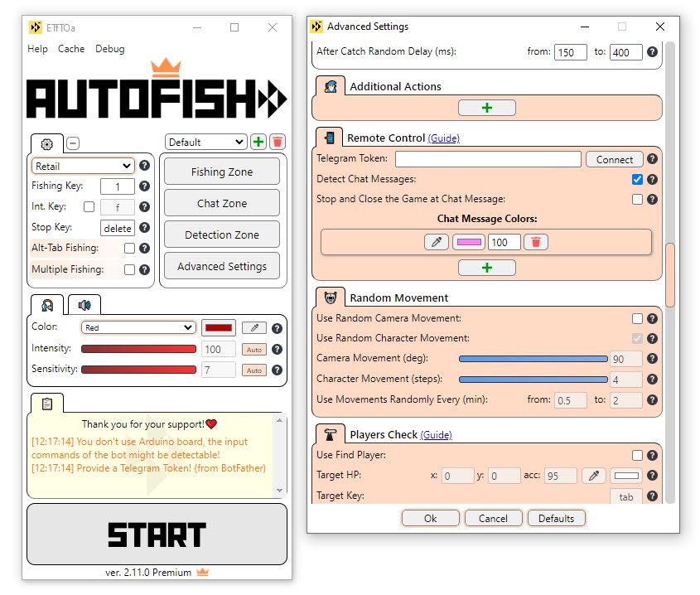Open the Retail game version dropdown
The width and height of the screenshot is (700, 595).
83,167
